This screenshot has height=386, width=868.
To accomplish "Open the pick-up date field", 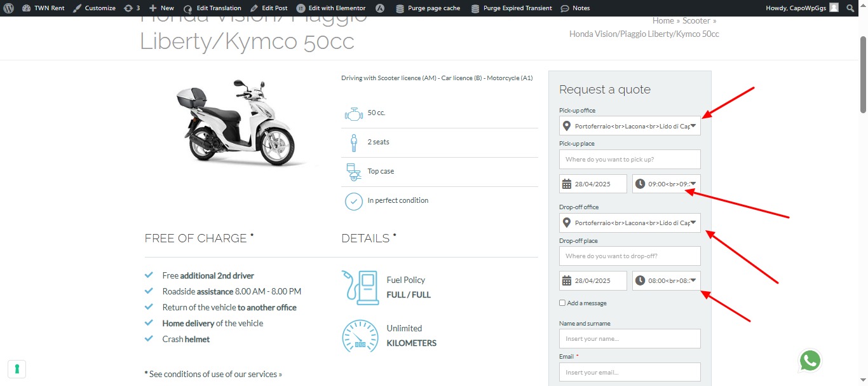I will click(x=593, y=184).
